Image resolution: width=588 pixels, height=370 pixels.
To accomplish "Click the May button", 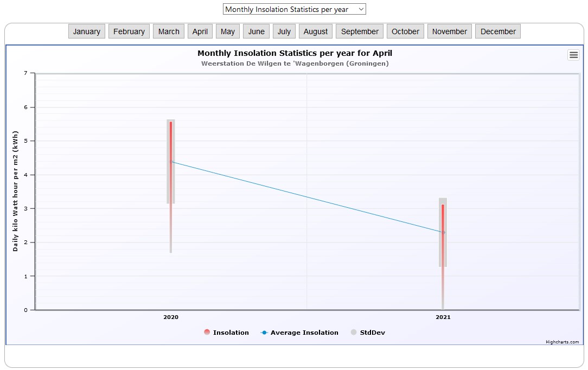I will [228, 31].
